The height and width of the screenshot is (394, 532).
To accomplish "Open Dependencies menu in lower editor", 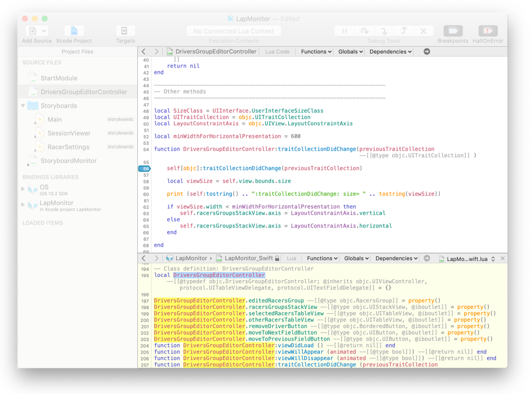I will tap(396, 258).
